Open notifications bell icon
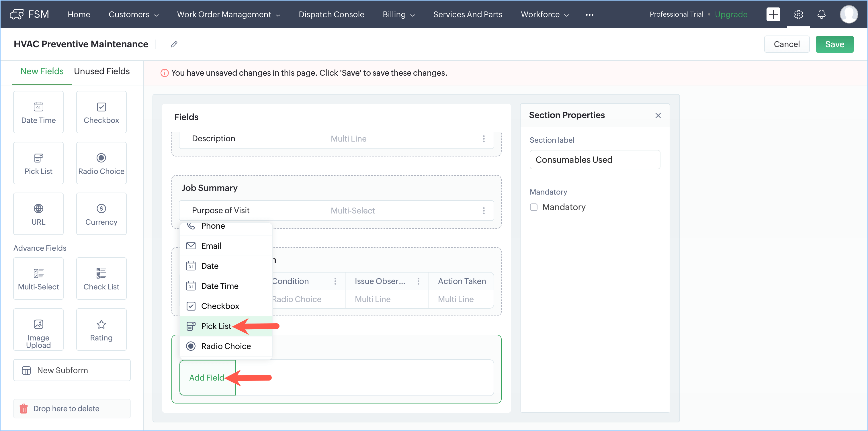The image size is (868, 431). point(821,15)
